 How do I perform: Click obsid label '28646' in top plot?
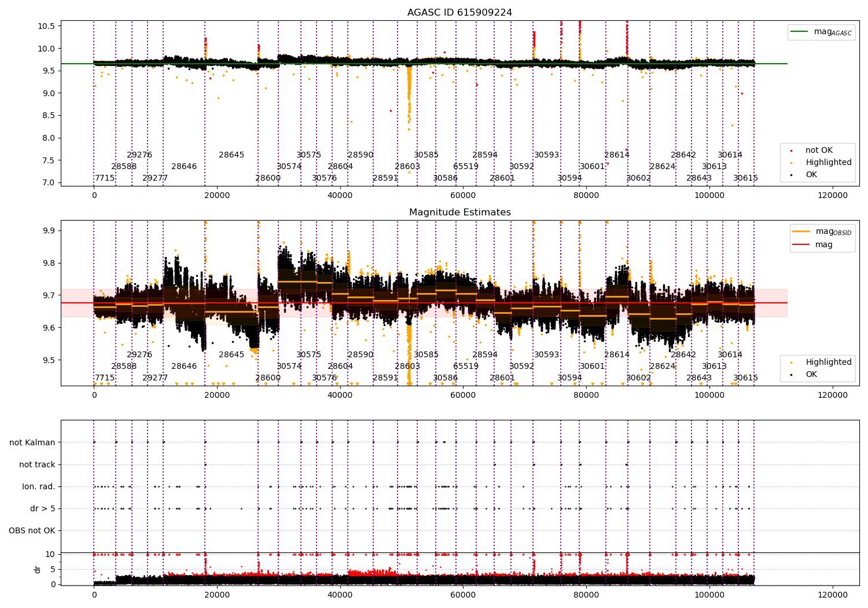click(x=184, y=167)
